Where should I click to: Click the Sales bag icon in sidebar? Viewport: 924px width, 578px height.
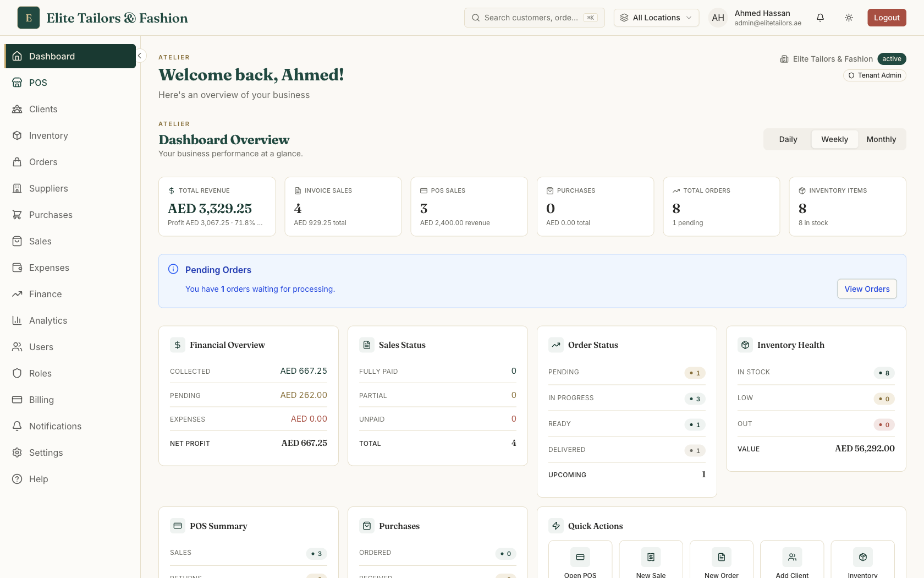[x=17, y=241]
